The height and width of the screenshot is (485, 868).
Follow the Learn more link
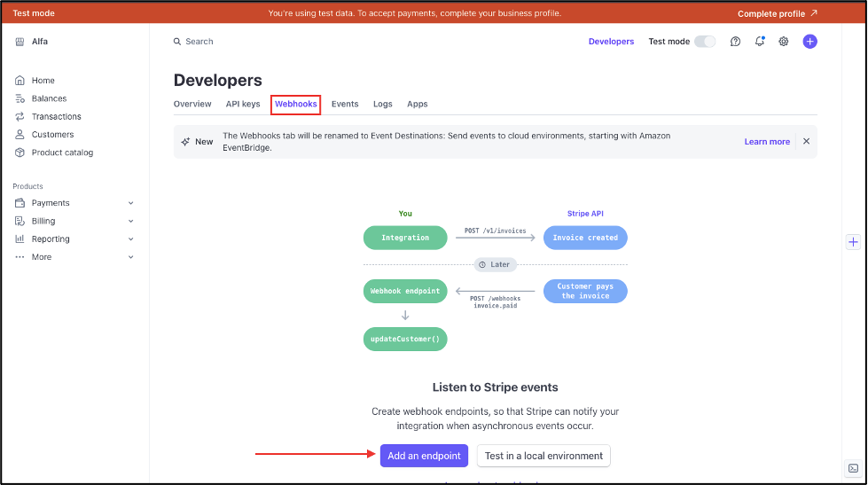[x=767, y=142]
